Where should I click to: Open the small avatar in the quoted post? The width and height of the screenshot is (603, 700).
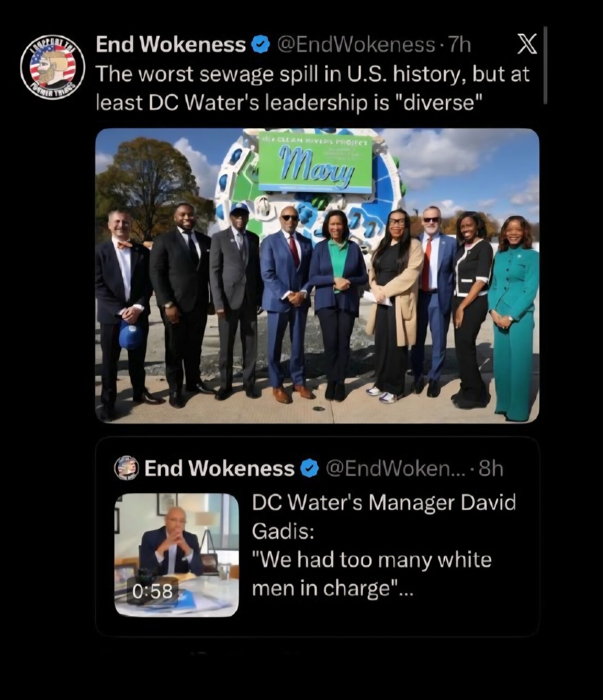click(x=126, y=468)
